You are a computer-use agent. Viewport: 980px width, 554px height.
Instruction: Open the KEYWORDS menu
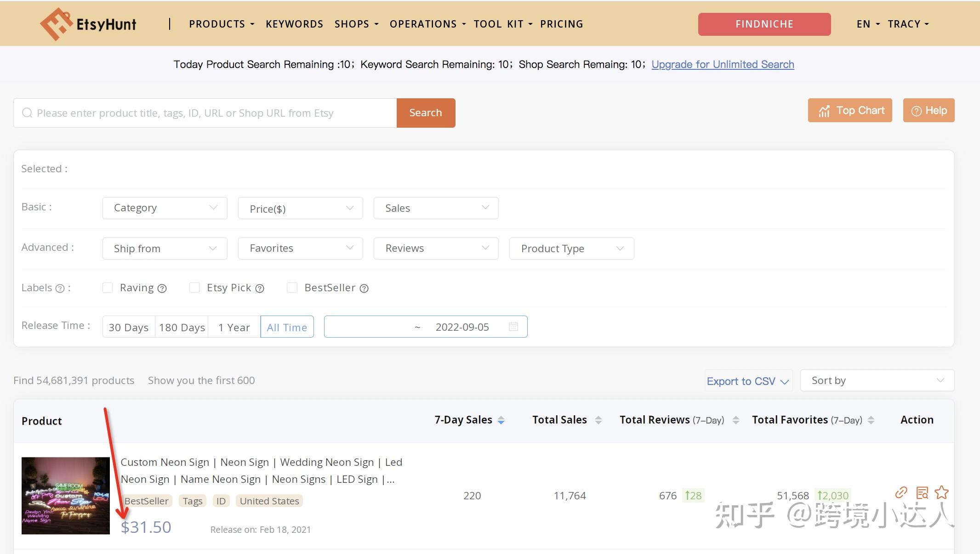click(x=294, y=24)
